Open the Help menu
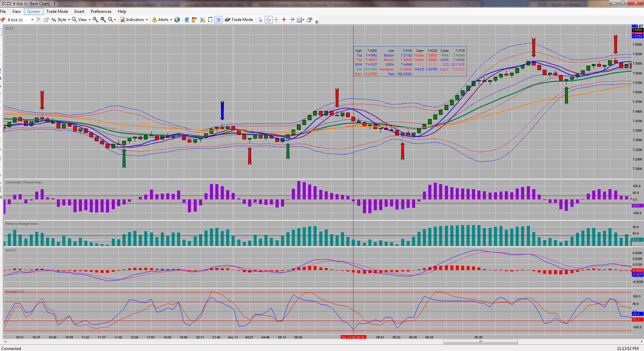 (x=122, y=12)
